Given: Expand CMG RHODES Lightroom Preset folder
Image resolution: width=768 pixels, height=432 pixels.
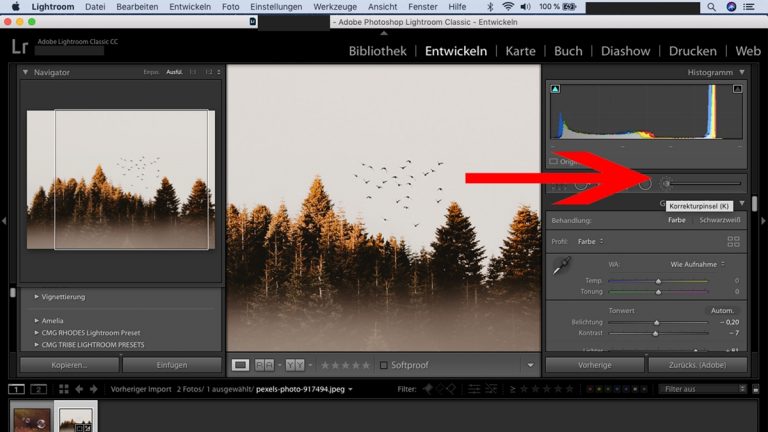Looking at the screenshot, I should point(37,332).
